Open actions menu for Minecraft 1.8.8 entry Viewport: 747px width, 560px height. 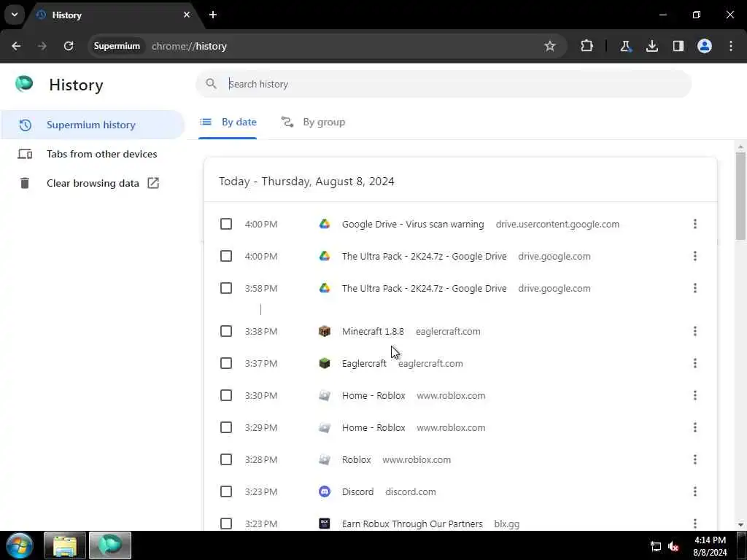pyautogui.click(x=695, y=331)
